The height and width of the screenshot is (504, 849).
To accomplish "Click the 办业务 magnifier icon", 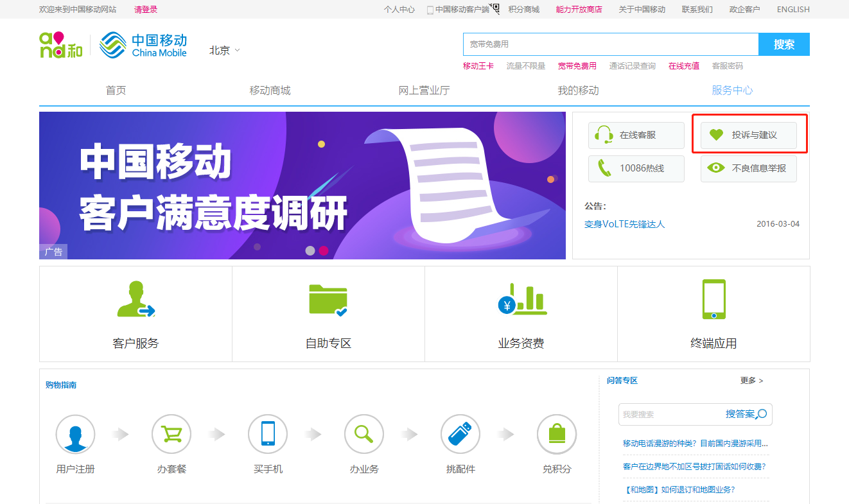I will tap(364, 434).
